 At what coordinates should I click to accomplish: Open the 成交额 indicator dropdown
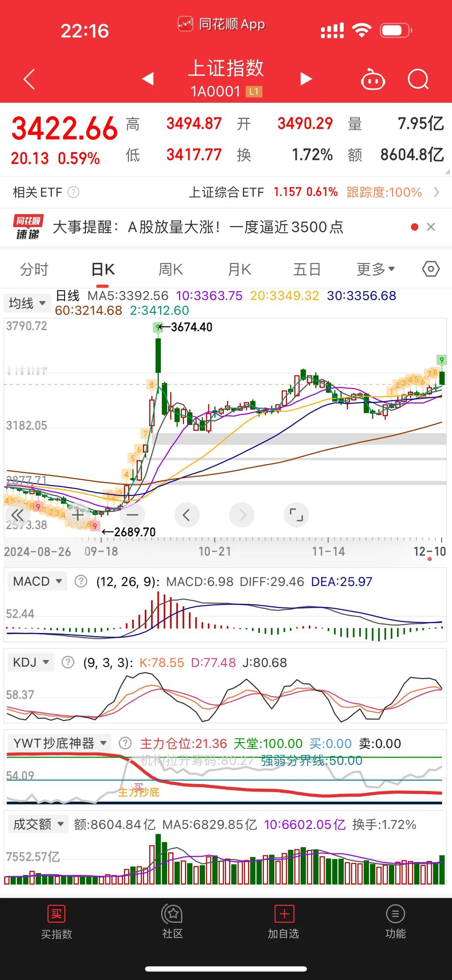[38, 825]
